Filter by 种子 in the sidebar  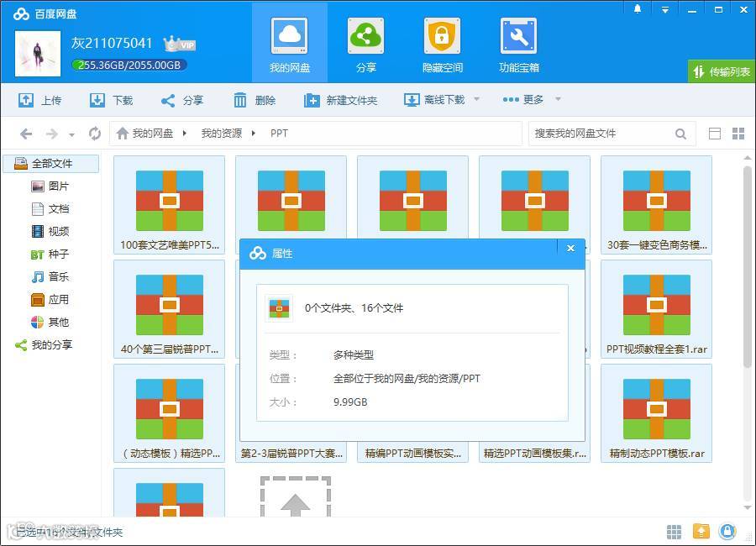(50, 255)
